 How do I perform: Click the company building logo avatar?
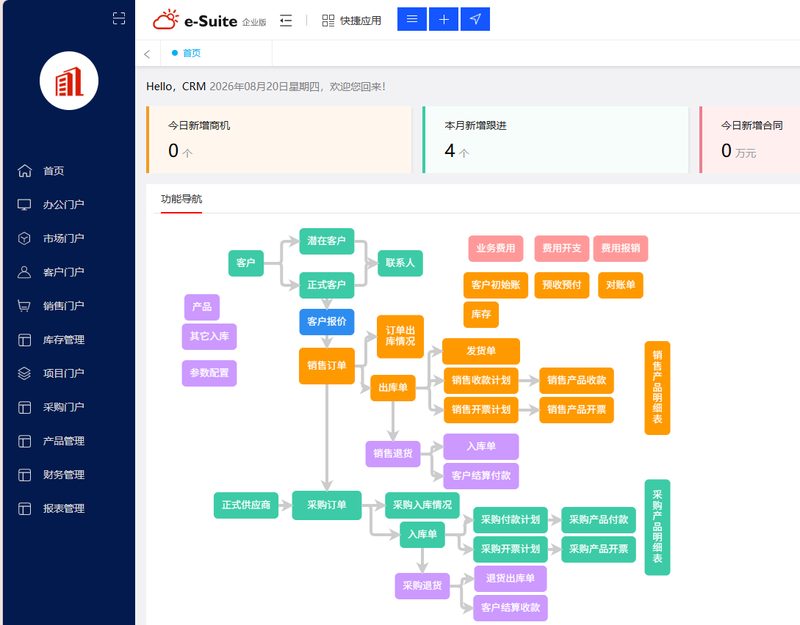click(x=69, y=81)
